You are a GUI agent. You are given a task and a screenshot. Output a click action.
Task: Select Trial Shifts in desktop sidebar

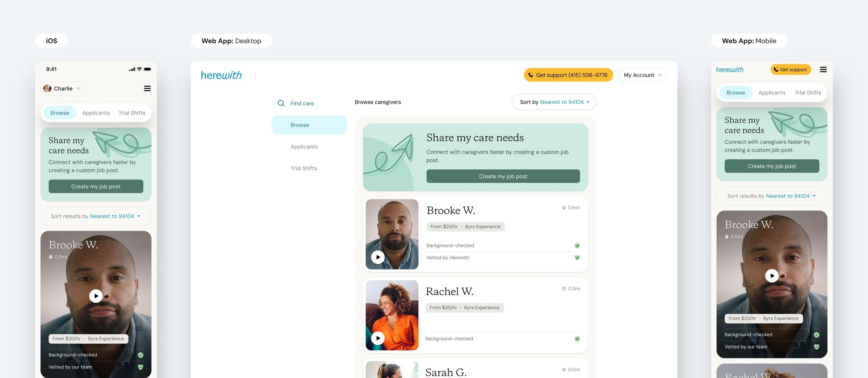tap(304, 168)
